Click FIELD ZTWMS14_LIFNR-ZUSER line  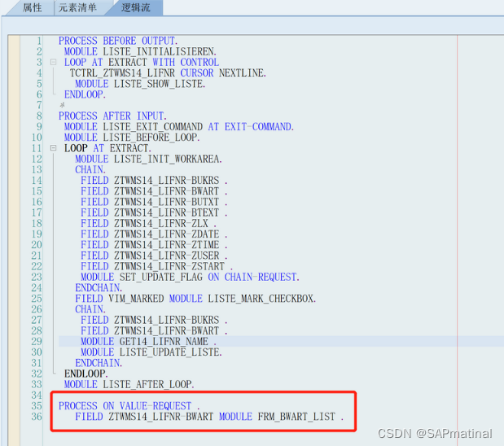(154, 256)
